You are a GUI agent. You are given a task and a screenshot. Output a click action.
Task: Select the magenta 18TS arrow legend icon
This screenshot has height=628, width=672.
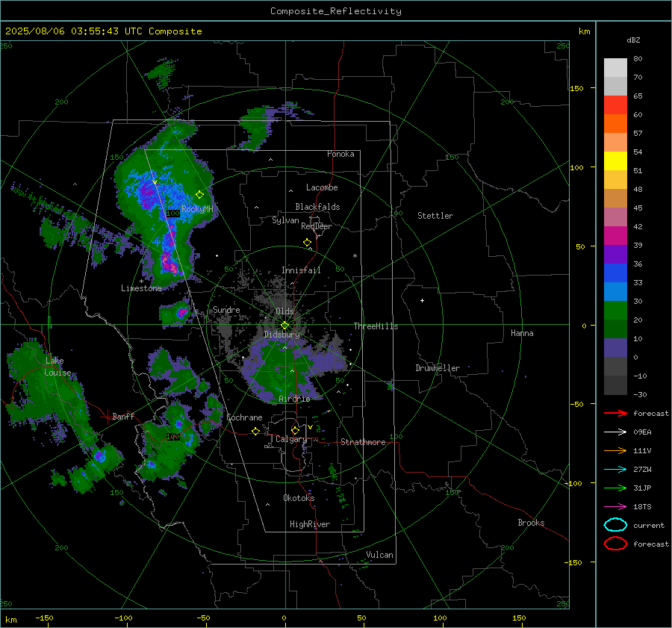[x=615, y=507]
